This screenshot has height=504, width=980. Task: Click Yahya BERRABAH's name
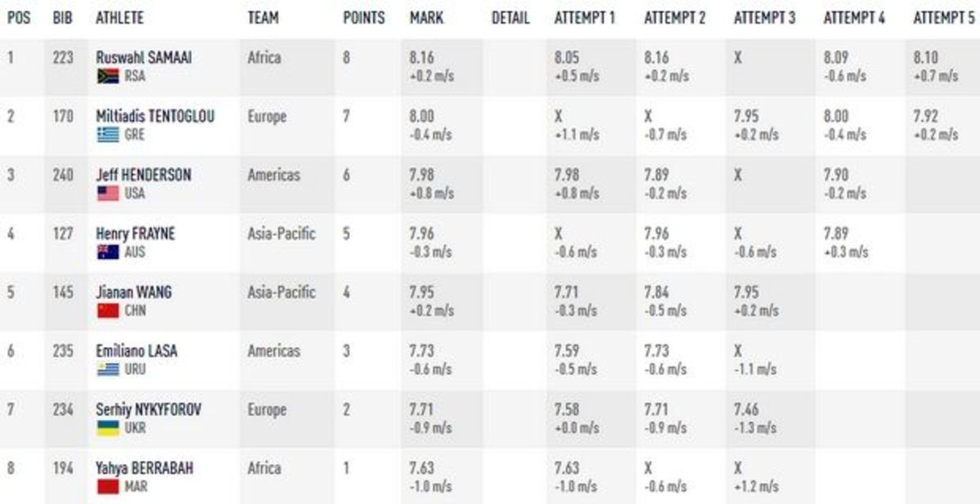145,468
